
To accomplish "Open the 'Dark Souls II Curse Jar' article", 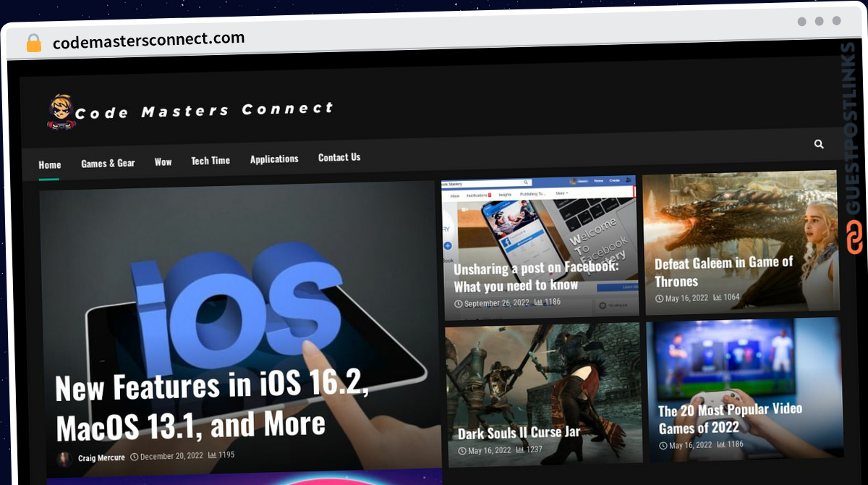I will (519, 433).
